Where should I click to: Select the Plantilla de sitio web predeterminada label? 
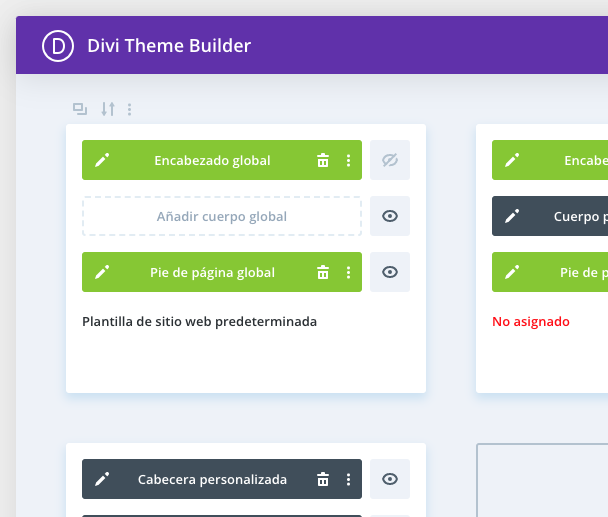click(199, 322)
